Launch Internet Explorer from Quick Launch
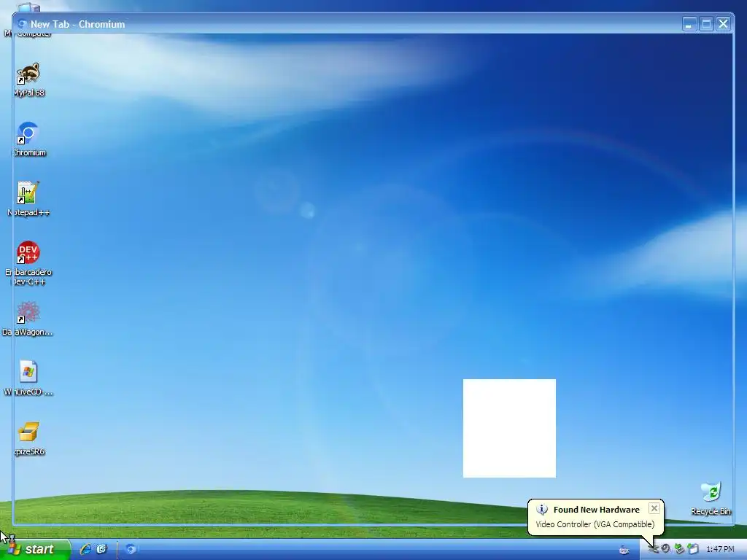This screenshot has height=560, width=747. (86, 549)
